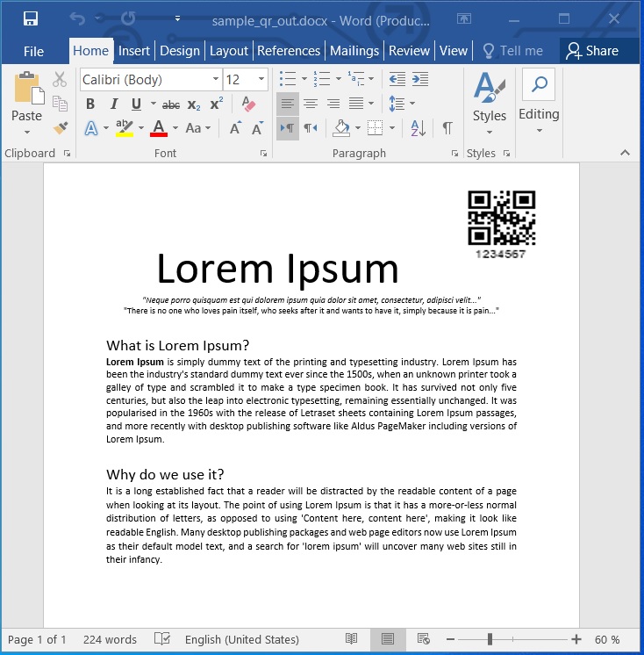Click the zoom slider handle
This screenshot has height=655, width=644.
490,639
